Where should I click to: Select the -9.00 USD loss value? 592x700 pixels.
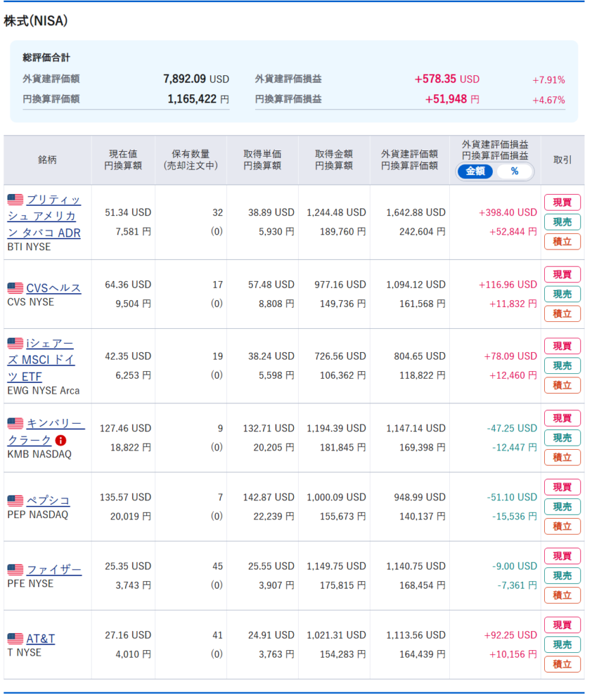[514, 566]
